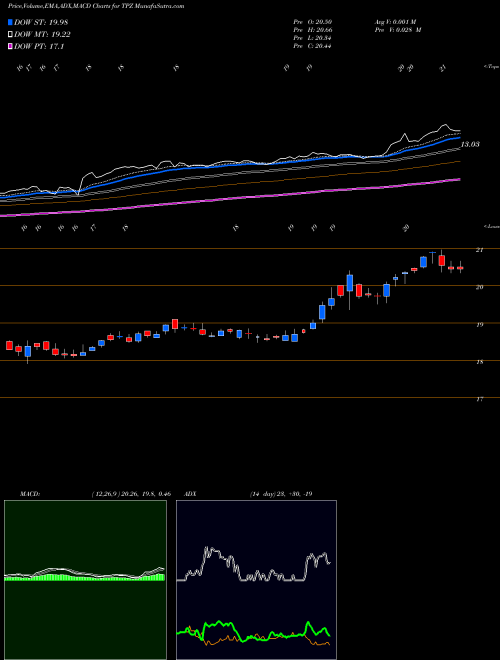This screenshot has height=660, width=500.
Task: Select the 'DOW PT: 17.1' legend text
Action: coord(39,47)
